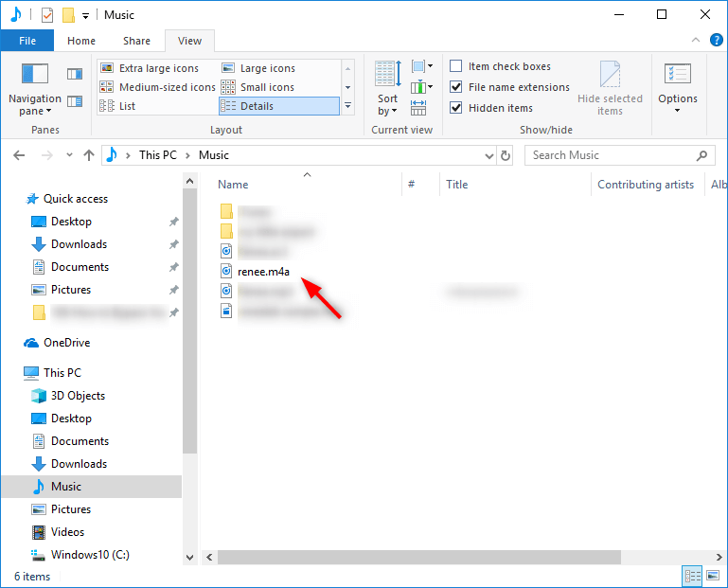Toggle the Details pane icon
Viewport: 728px width, 588px height.
[75, 101]
